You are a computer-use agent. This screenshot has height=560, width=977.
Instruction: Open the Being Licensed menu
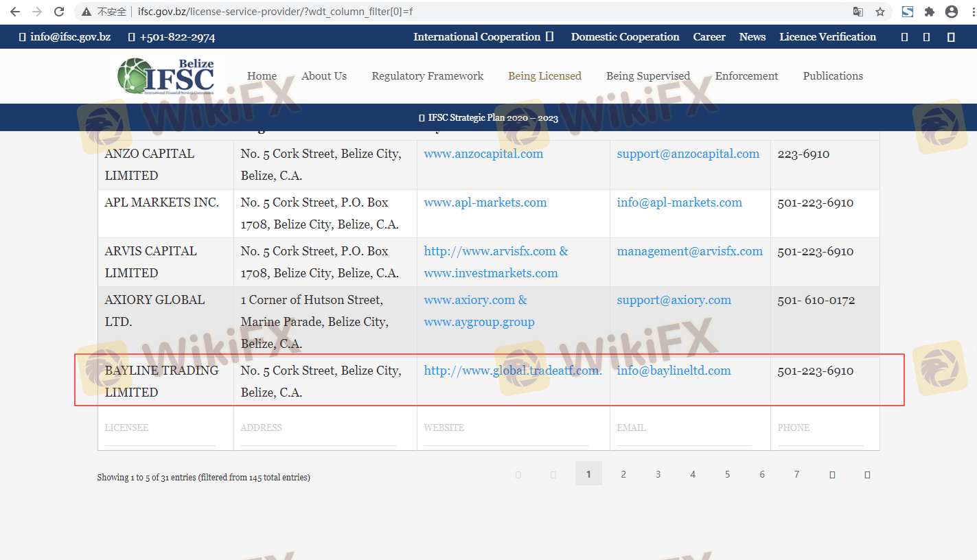pyautogui.click(x=544, y=76)
